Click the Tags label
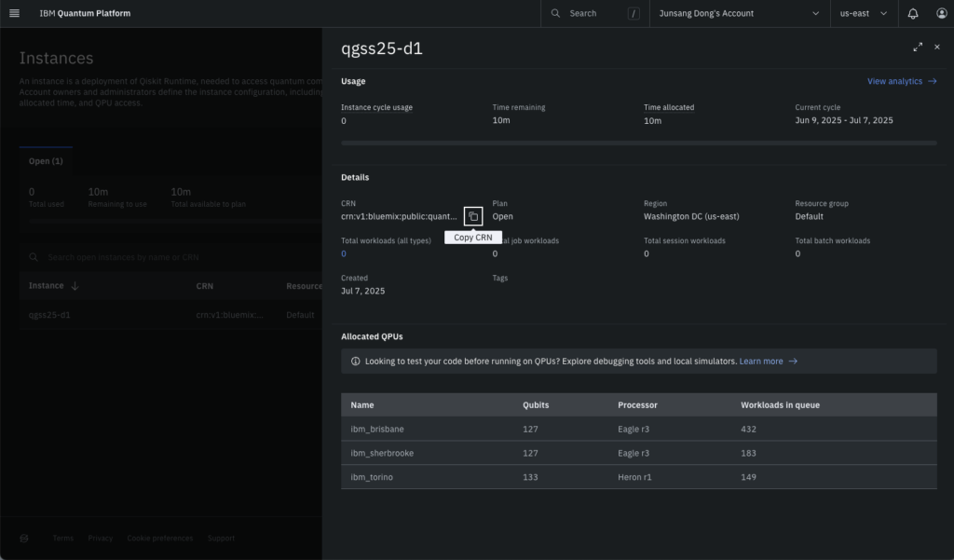 [499, 278]
